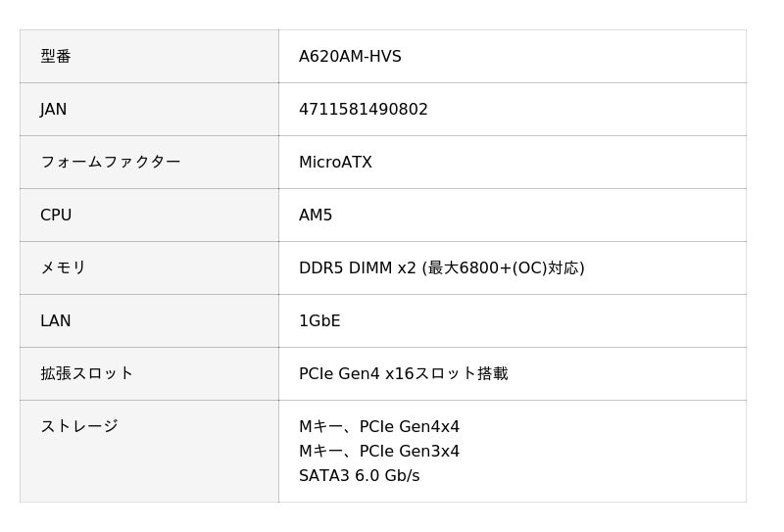Click the CPU row label

point(56,216)
